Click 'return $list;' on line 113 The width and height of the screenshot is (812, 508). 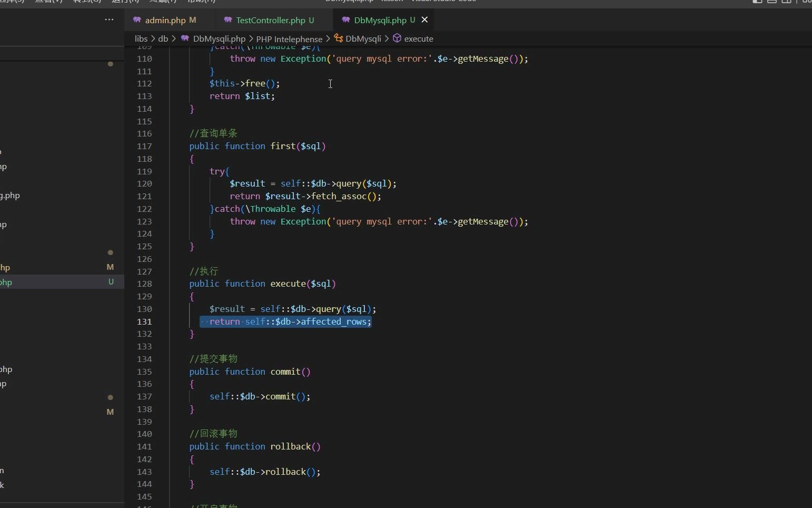[242, 96]
